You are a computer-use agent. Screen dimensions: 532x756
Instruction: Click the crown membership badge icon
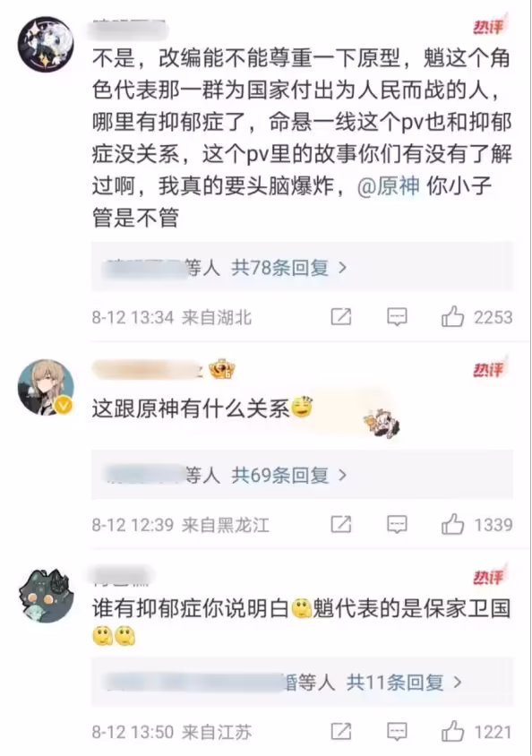(222, 369)
